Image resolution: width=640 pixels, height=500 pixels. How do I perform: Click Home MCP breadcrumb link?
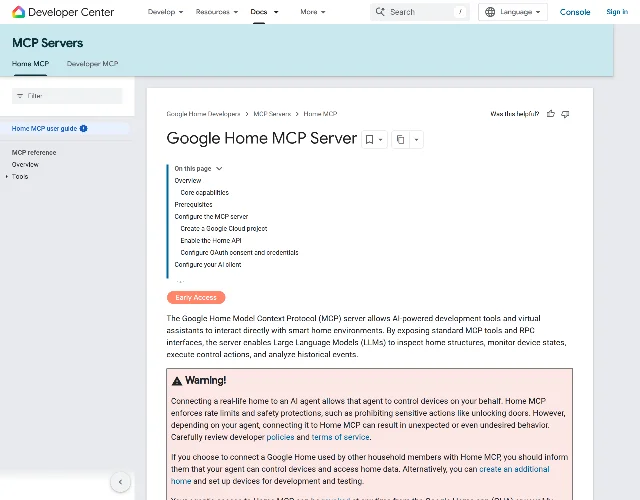point(320,114)
